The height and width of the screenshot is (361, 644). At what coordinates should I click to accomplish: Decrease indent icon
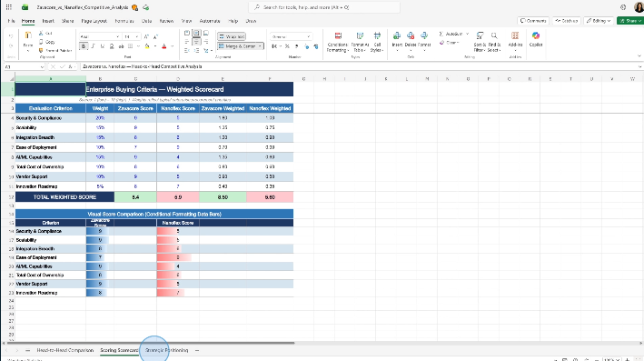(x=187, y=51)
